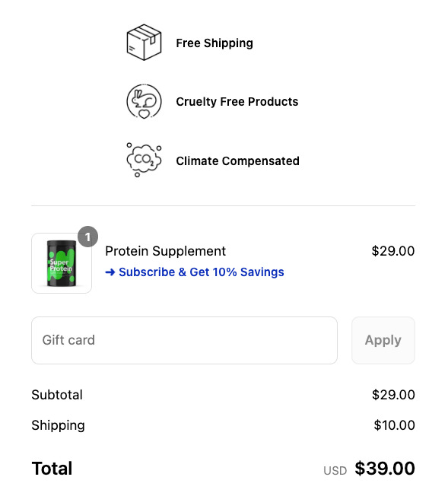The height and width of the screenshot is (496, 448).
Task: Focus the Gift card input field
Action: 185,340
